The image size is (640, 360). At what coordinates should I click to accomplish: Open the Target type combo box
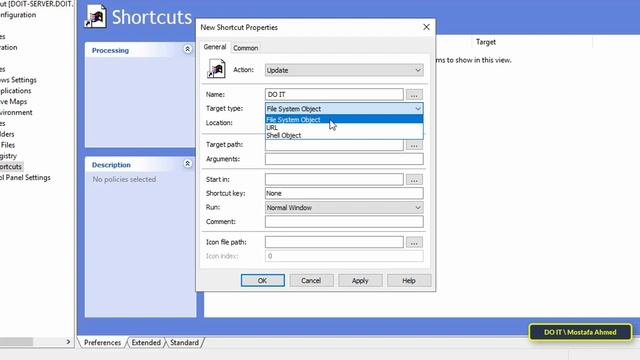tap(344, 109)
